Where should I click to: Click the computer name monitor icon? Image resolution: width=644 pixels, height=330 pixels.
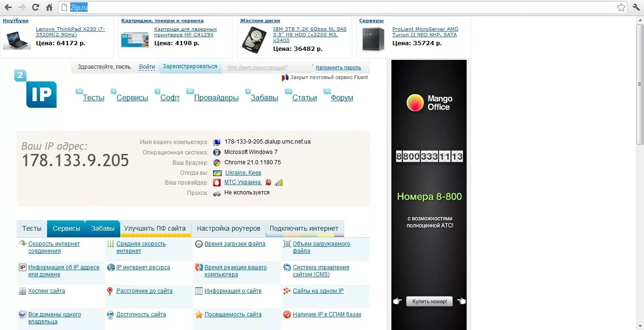tap(217, 142)
